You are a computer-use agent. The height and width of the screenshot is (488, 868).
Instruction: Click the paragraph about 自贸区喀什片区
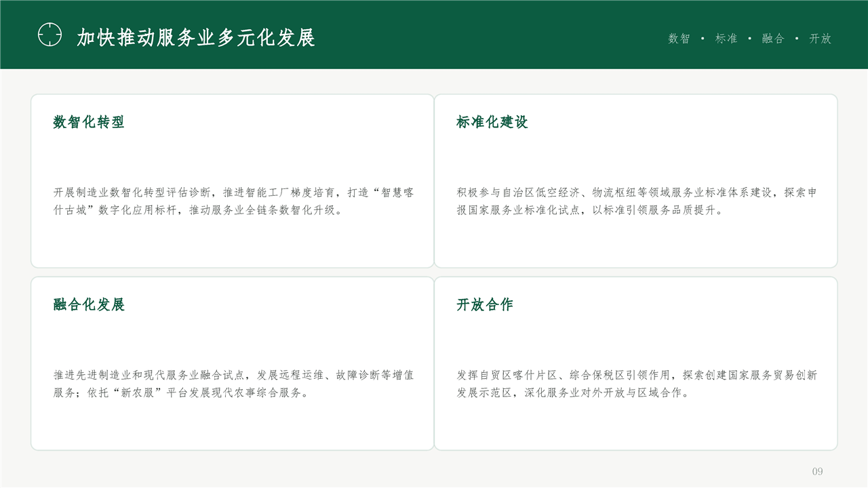637,384
